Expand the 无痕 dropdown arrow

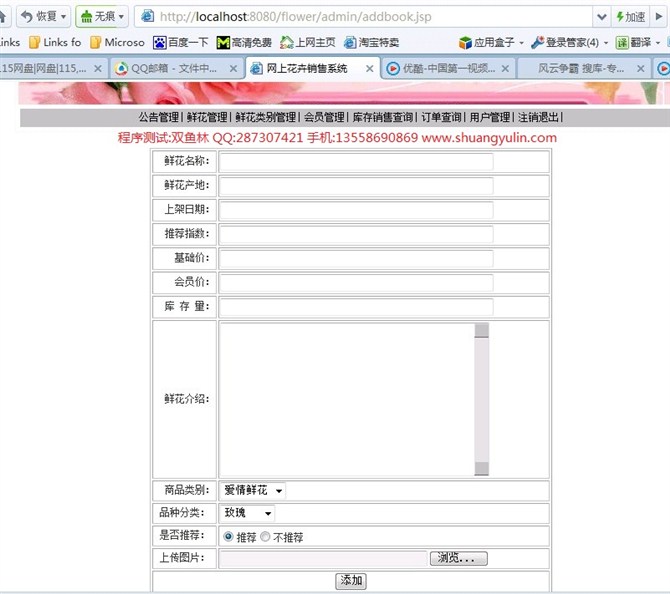[x=121, y=17]
